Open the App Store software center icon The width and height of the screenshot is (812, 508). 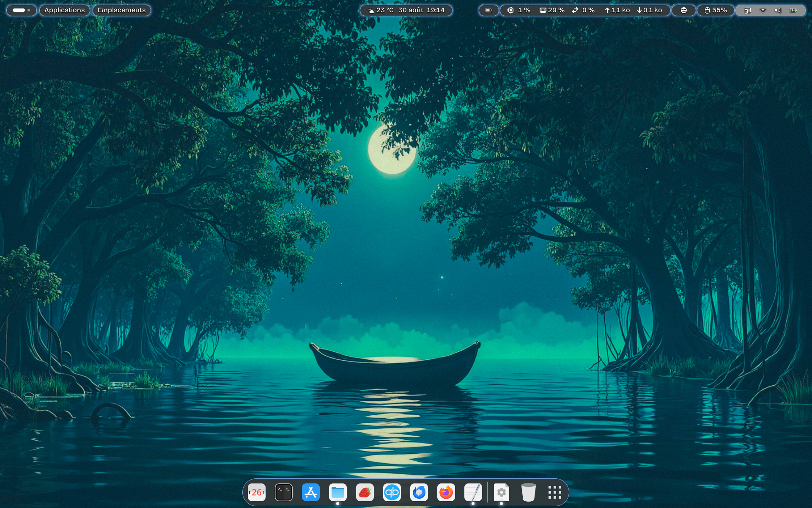pos(311,492)
